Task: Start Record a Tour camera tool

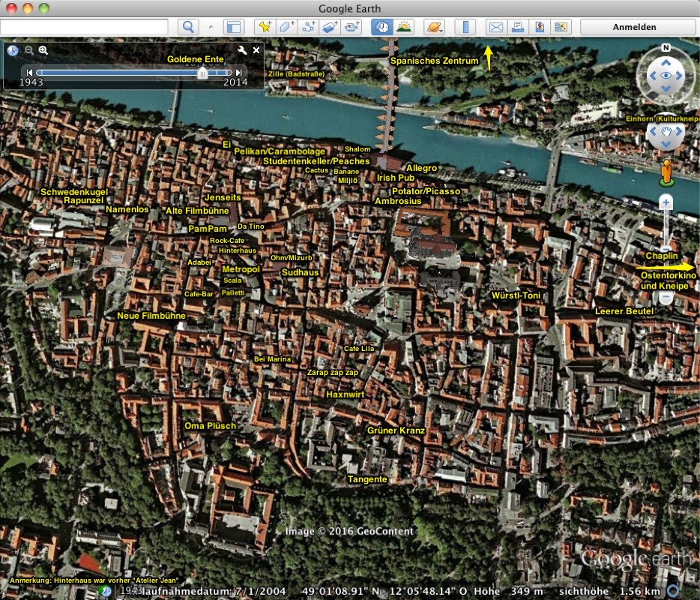Action: point(351,27)
